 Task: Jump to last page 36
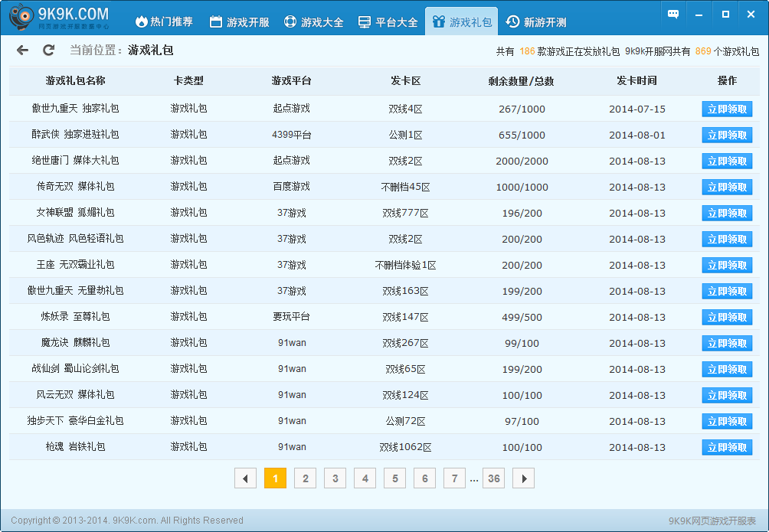(x=494, y=478)
